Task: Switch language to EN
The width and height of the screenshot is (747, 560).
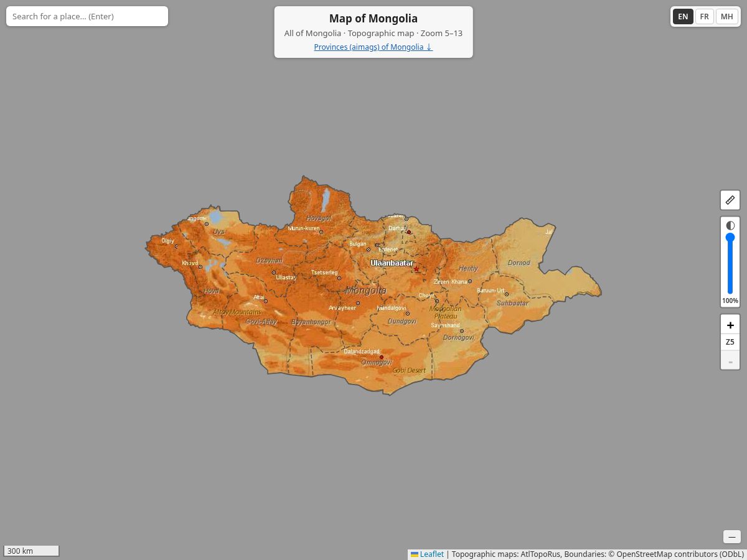Action: coord(683,17)
